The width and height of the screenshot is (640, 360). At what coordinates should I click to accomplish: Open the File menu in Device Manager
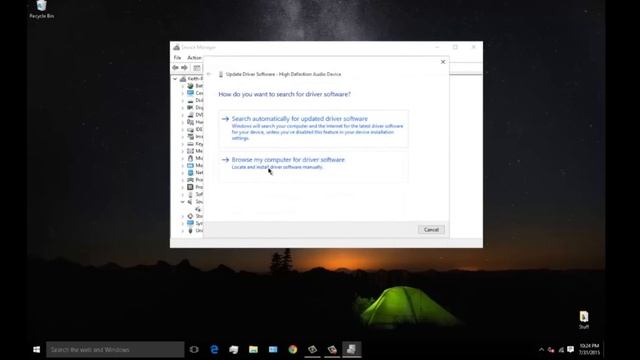tap(177, 58)
